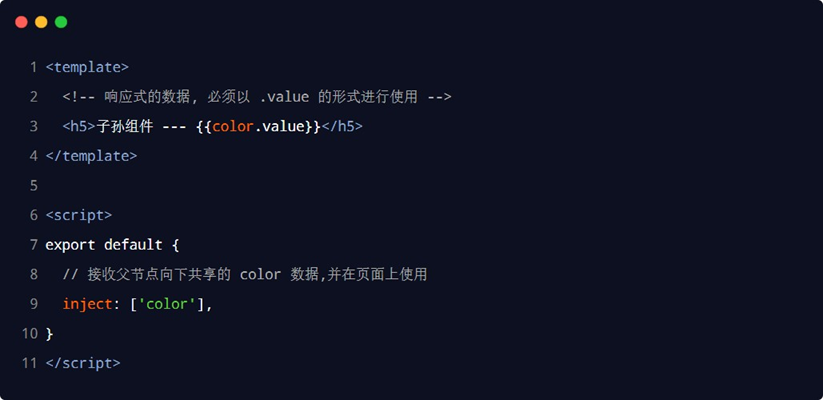
Task: Click the opening <h5> tag
Action: pyautogui.click(x=79, y=126)
